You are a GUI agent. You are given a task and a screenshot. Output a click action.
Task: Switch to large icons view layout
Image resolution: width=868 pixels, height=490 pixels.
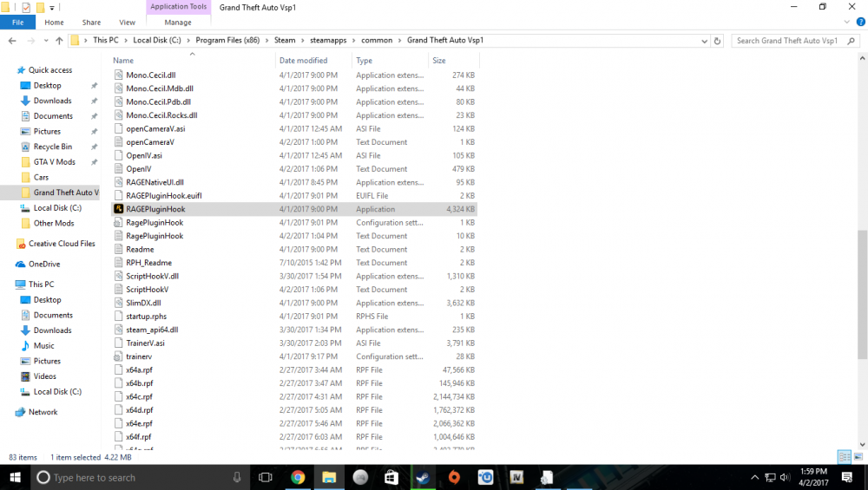(858, 457)
